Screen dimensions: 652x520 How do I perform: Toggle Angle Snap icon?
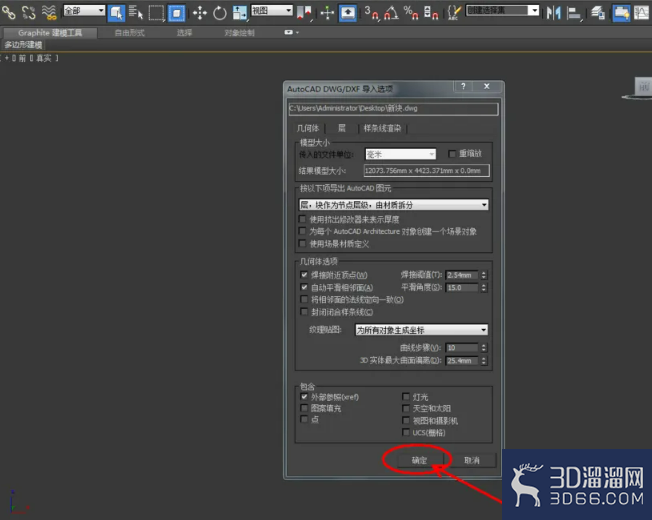tap(391, 13)
